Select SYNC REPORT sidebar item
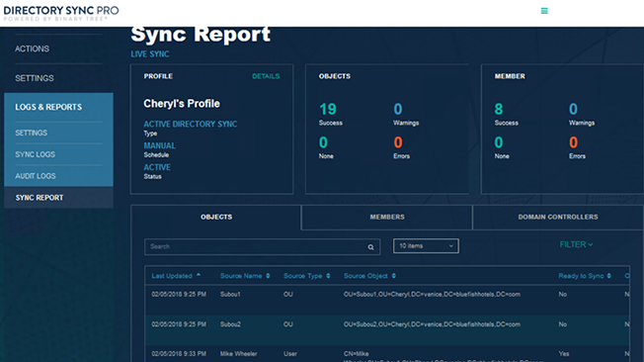 [x=40, y=198]
